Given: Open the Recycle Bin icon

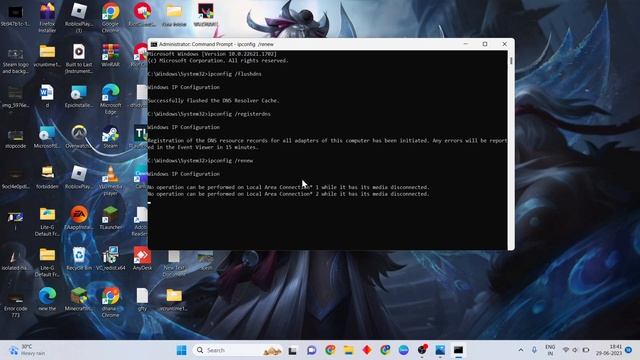Looking at the screenshot, I should [79, 258].
